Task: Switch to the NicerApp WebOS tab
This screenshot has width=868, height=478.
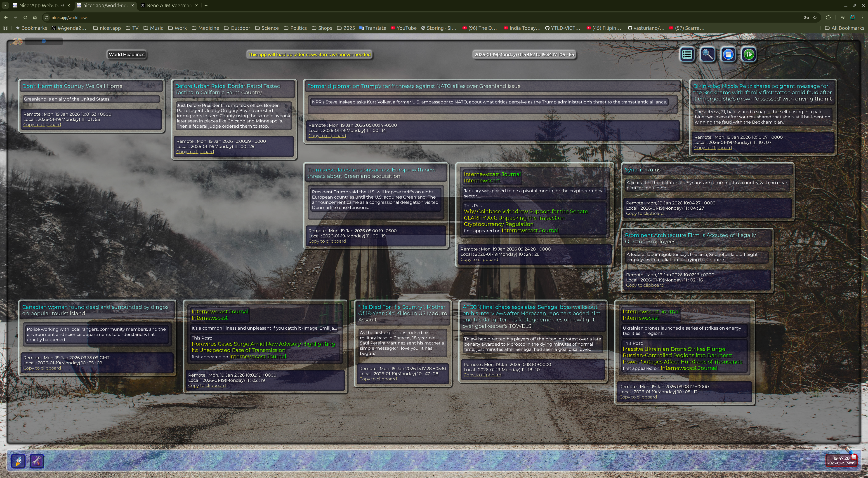Action: (38, 5)
